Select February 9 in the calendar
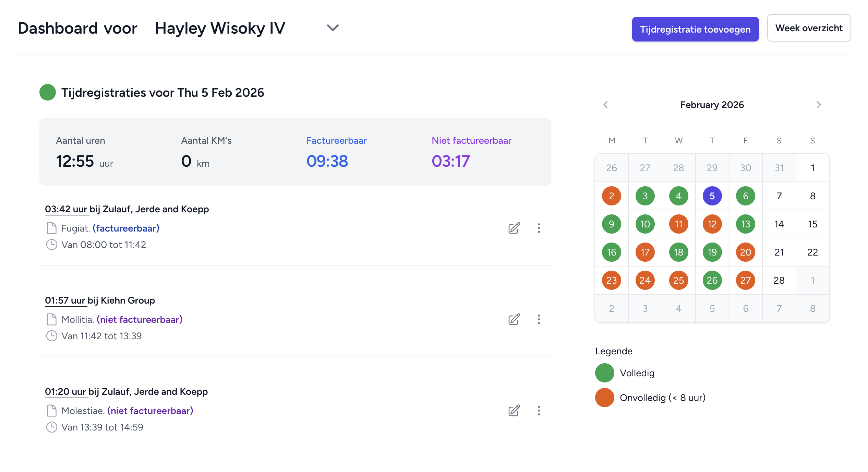This screenshot has width=868, height=472. coord(612,224)
